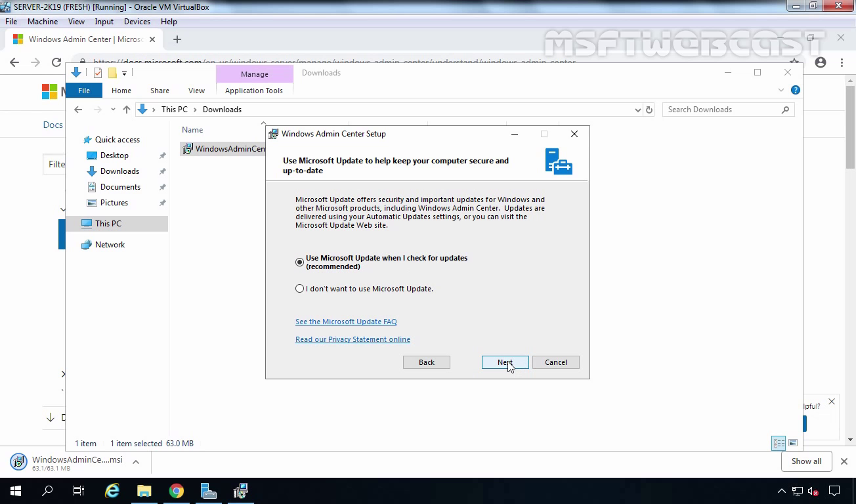Cancel the Windows Admin Center Setup
The width and height of the screenshot is (856, 504).
(x=556, y=362)
